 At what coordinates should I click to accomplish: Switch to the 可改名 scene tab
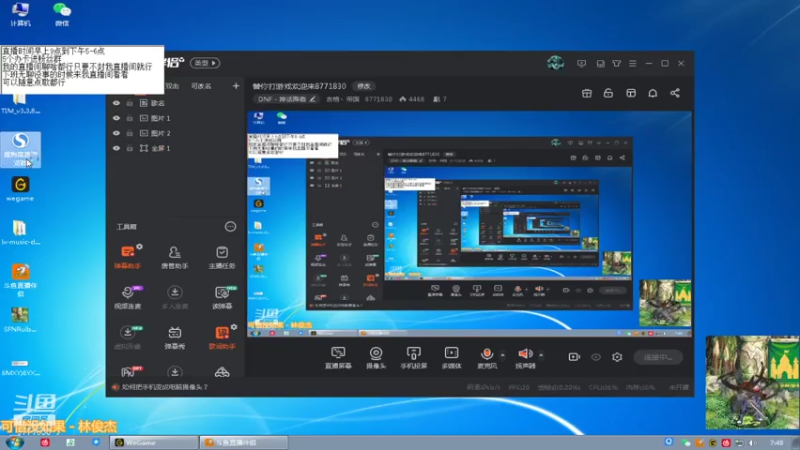pyautogui.click(x=201, y=86)
